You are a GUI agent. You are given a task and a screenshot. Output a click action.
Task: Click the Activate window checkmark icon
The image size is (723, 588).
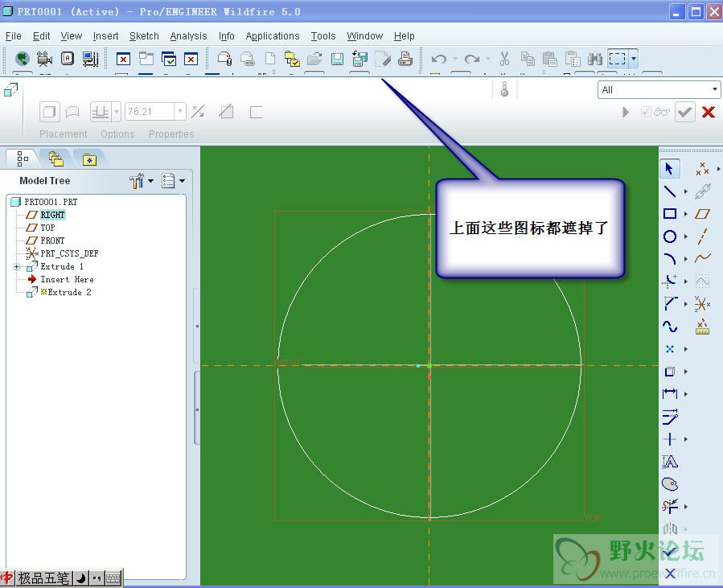(169, 59)
